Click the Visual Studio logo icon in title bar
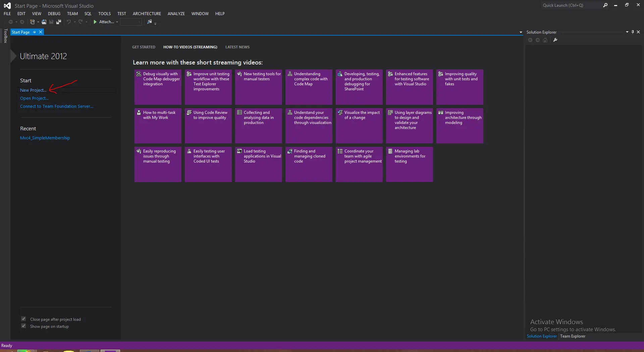This screenshot has width=644, height=352. pos(7,6)
